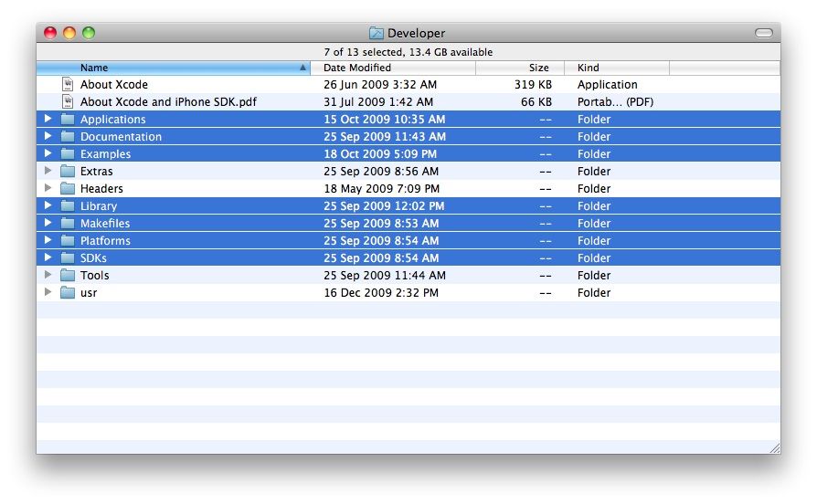817x504 pixels.
Task: Click the window resize grip corner
Action: tap(775, 448)
